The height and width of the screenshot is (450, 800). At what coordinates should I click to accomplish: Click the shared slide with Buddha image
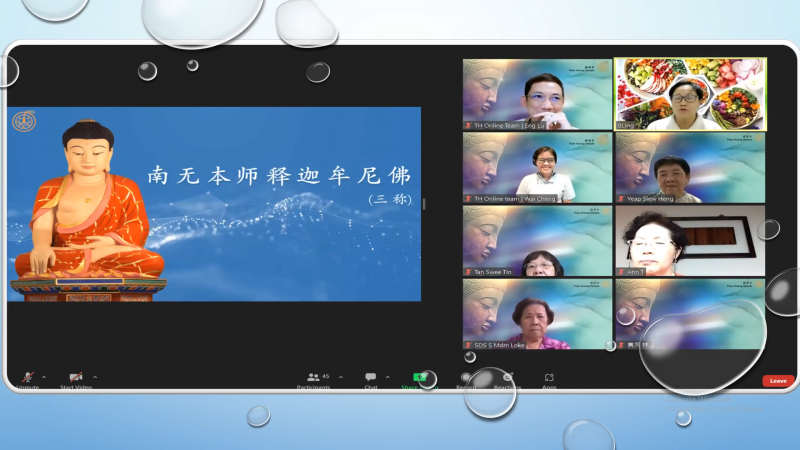(x=214, y=204)
